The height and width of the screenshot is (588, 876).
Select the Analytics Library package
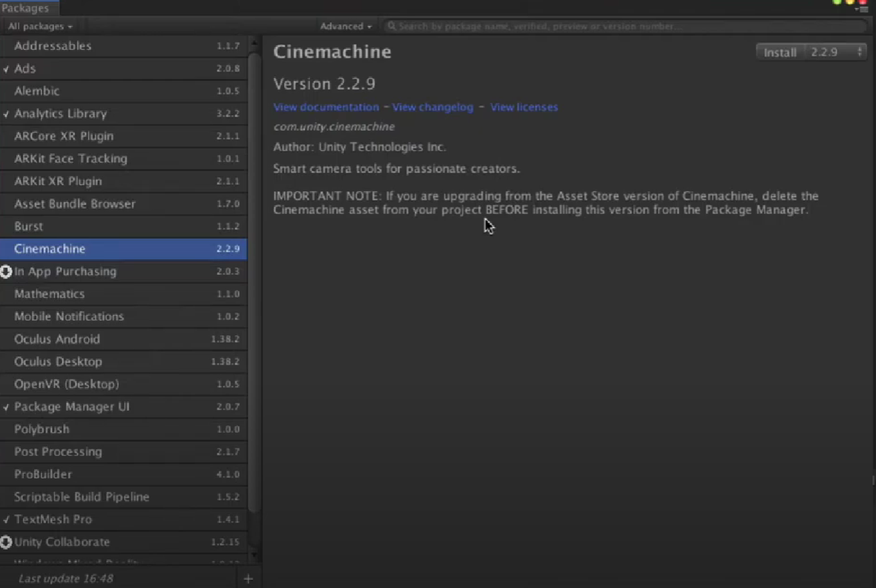click(123, 114)
